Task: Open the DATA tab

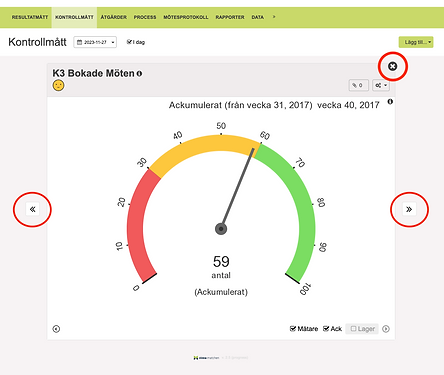Action: pyautogui.click(x=258, y=17)
